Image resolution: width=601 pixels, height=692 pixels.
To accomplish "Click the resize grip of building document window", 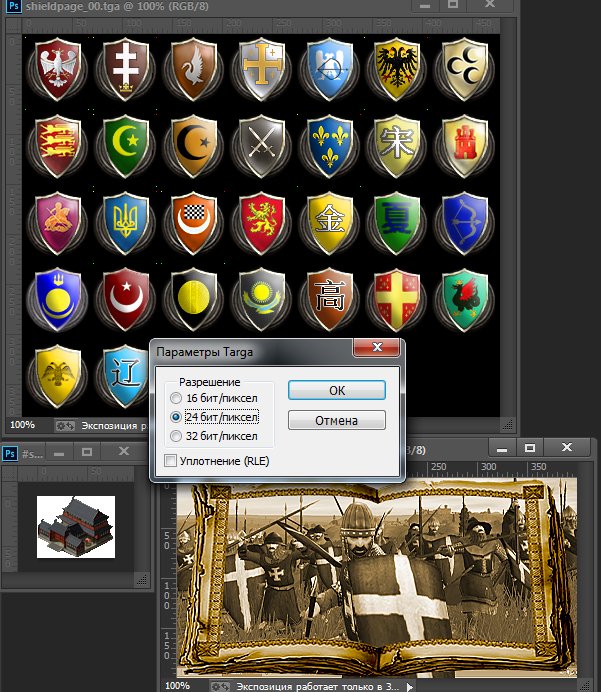I will coord(142,579).
